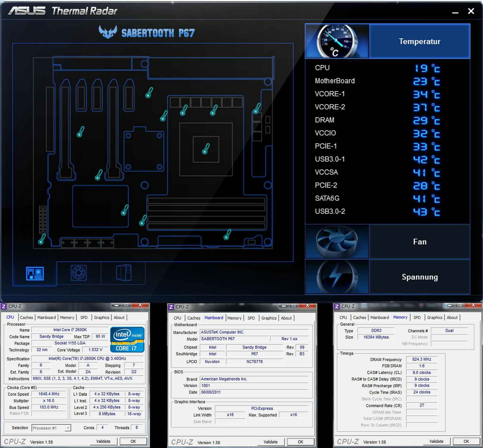Image resolution: width=483 pixels, height=448 pixels.
Task: Click the memory size 16384 MBytes value
Action: (x=376, y=337)
